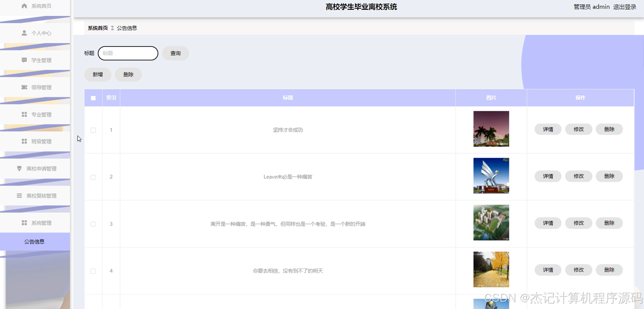Click 系统首页 in the breadcrumb
Screen dimensions: 644x309
(x=98, y=28)
